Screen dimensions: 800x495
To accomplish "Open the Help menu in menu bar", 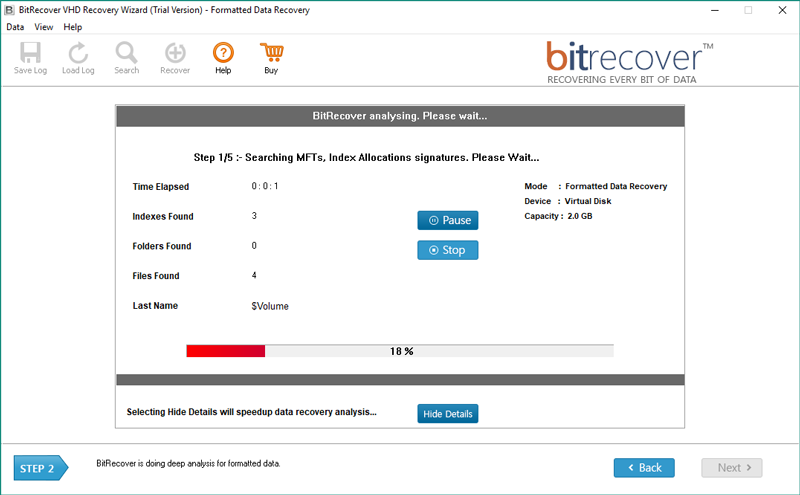I will coord(72,27).
